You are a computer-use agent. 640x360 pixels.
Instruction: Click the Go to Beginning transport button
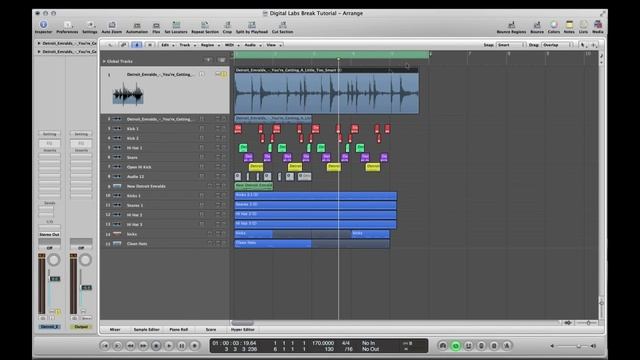tap(105, 346)
